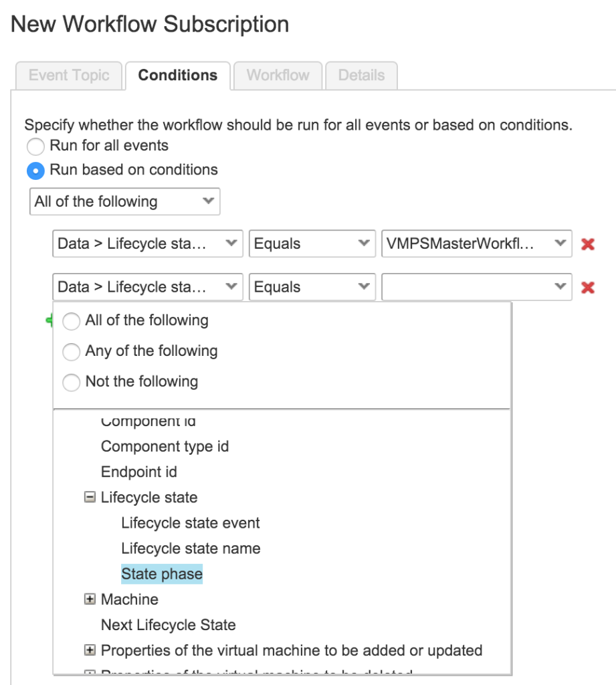Viewport: 616px width, 685px height.
Task: Remove the second condition row
Action: (x=587, y=287)
